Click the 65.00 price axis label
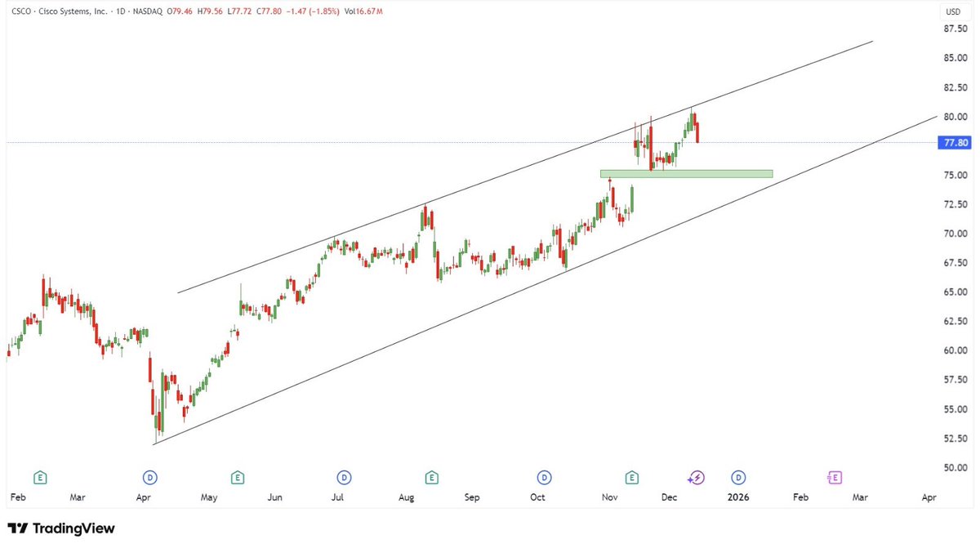This screenshot has width=980, height=548. coord(955,292)
